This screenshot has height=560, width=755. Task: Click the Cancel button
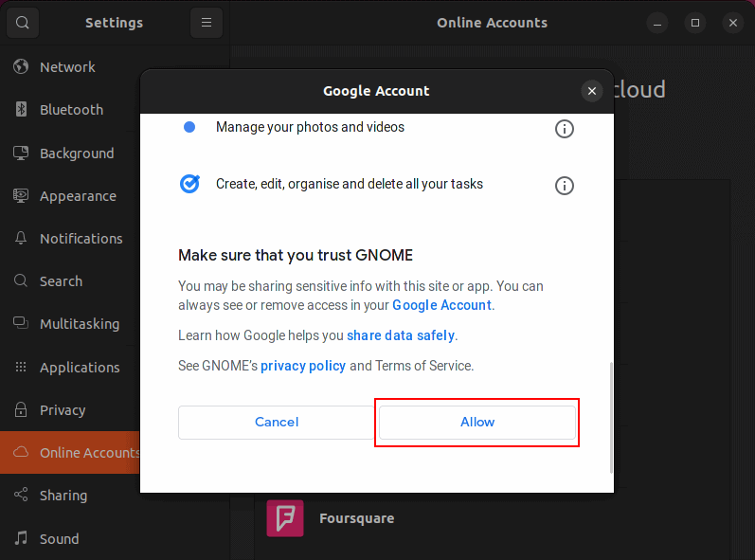(x=277, y=423)
